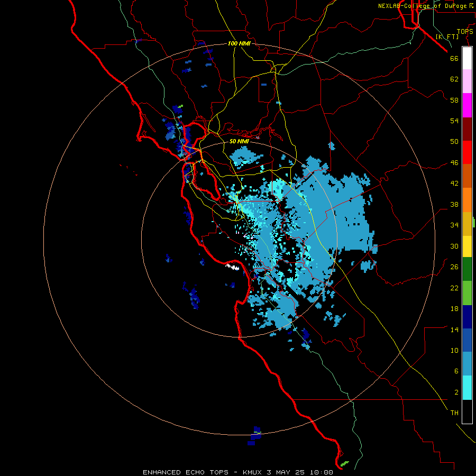Click the TOPS legend title
Screen dimensions: 476x476
point(465,32)
